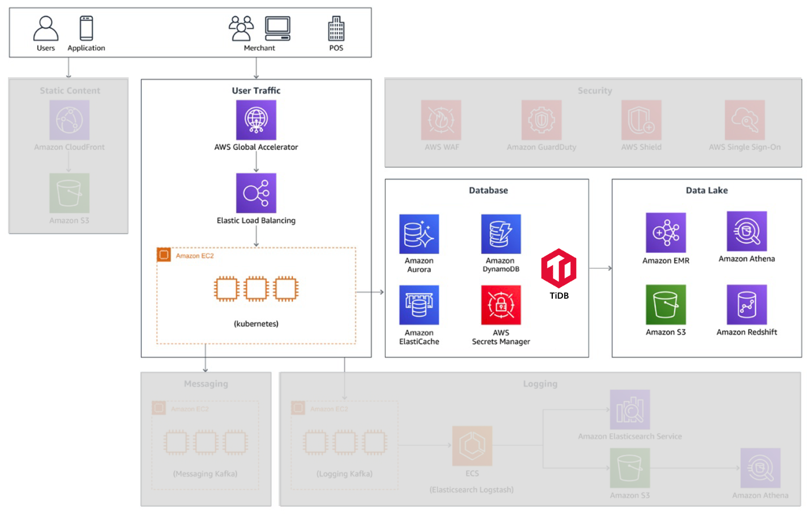The width and height of the screenshot is (812, 514).
Task: Click the Application mobile phone icon
Action: (86, 28)
